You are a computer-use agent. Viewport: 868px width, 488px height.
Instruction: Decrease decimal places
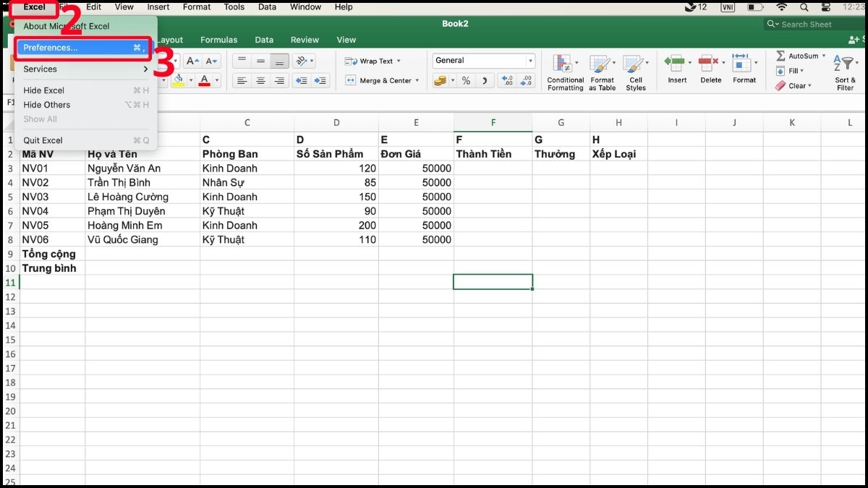tap(527, 81)
